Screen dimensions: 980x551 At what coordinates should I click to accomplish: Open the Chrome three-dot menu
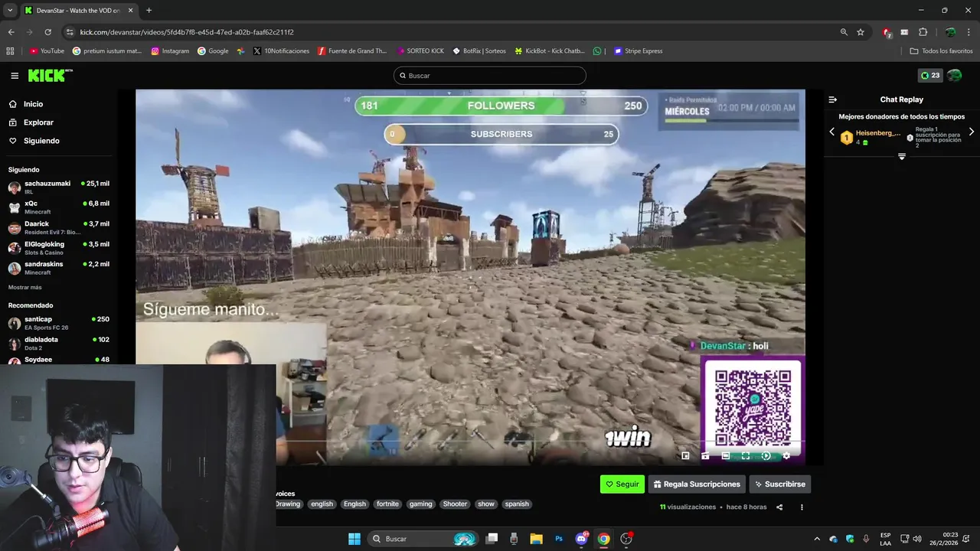[969, 32]
